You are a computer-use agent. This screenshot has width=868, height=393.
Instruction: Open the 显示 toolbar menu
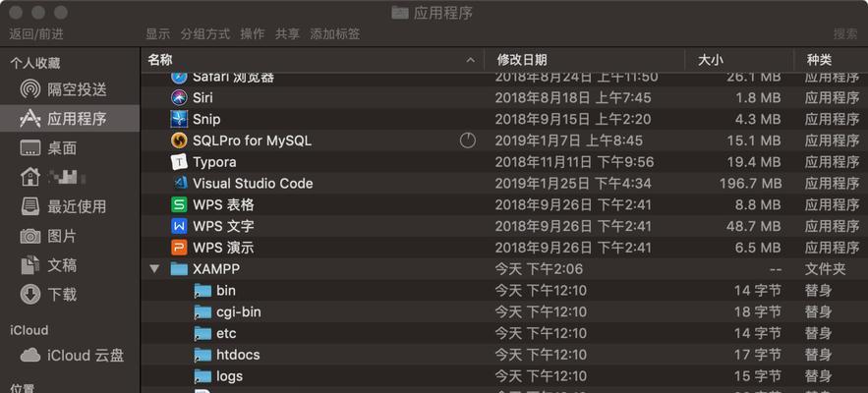pyautogui.click(x=157, y=33)
